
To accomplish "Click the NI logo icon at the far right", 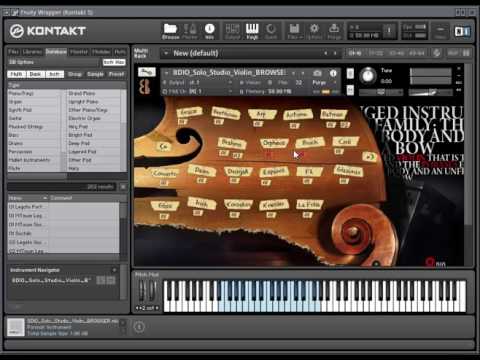I will point(462,31).
